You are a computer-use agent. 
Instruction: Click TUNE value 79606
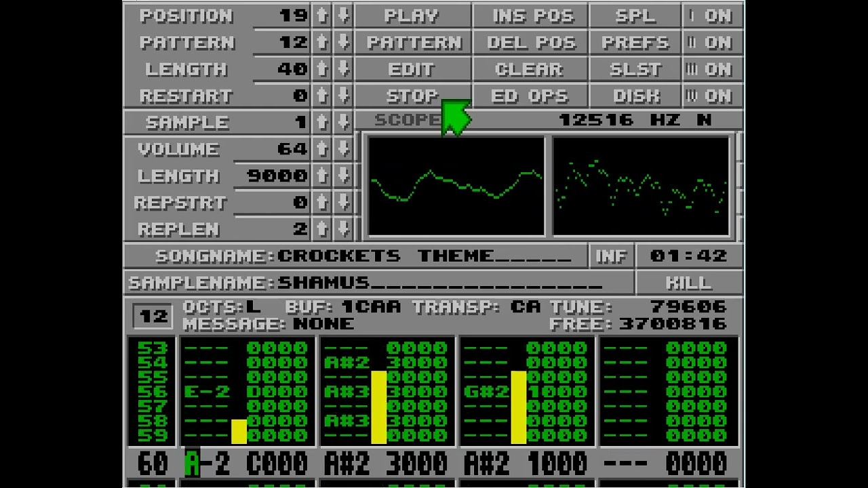click(x=688, y=307)
